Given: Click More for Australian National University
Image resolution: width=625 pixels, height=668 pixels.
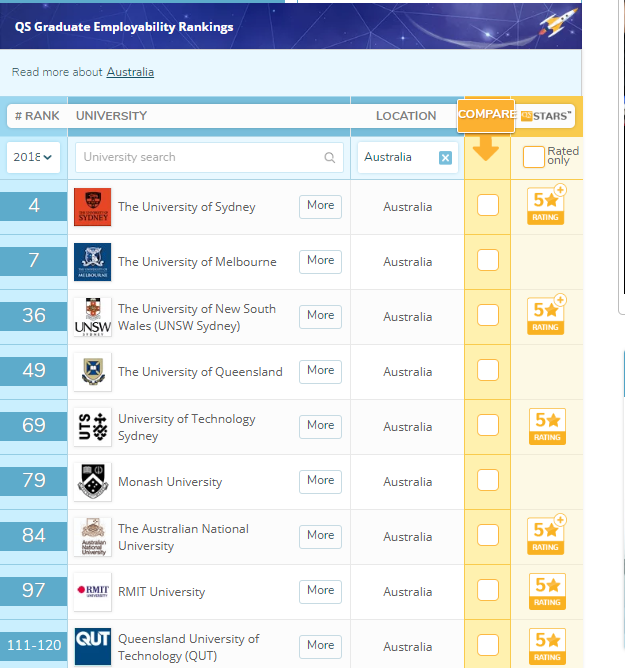Looking at the screenshot, I should click(320, 536).
